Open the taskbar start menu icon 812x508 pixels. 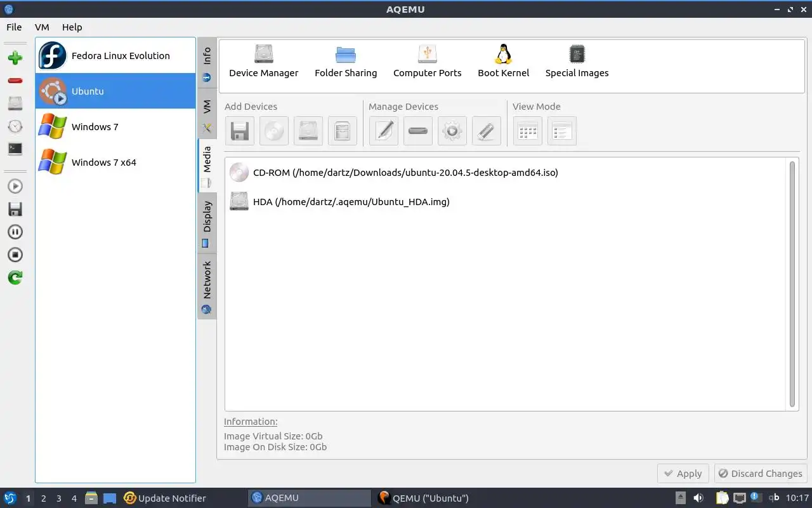point(10,498)
